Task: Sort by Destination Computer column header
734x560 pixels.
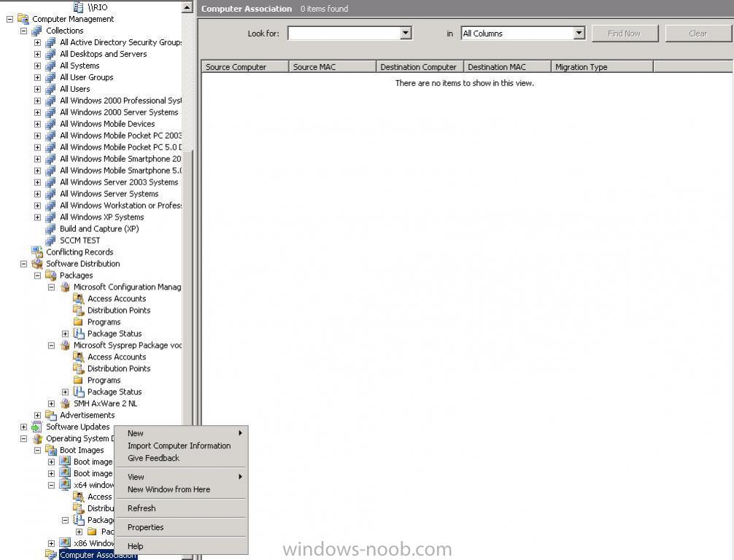Action: click(x=420, y=67)
